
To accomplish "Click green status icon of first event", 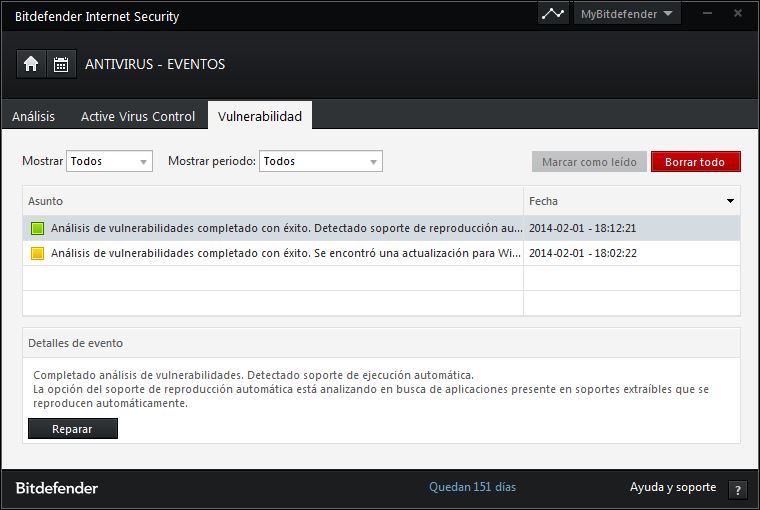I will pyautogui.click(x=37, y=228).
